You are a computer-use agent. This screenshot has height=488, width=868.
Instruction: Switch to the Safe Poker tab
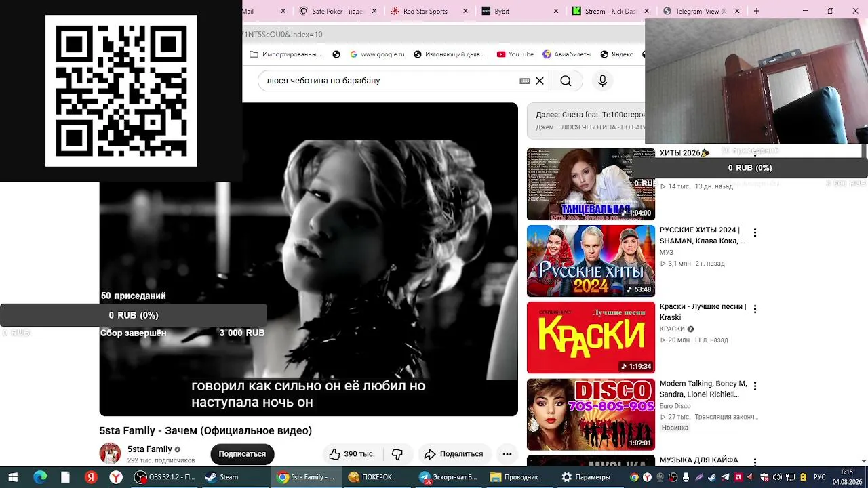pos(337,11)
